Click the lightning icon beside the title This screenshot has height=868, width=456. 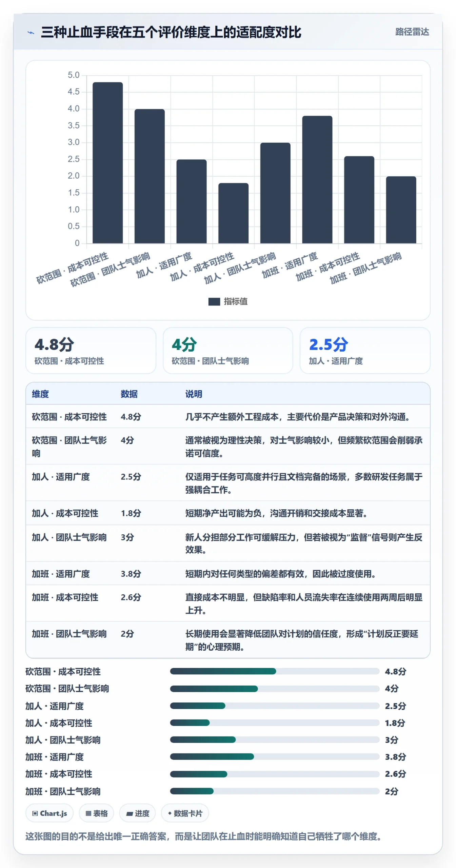(31, 33)
